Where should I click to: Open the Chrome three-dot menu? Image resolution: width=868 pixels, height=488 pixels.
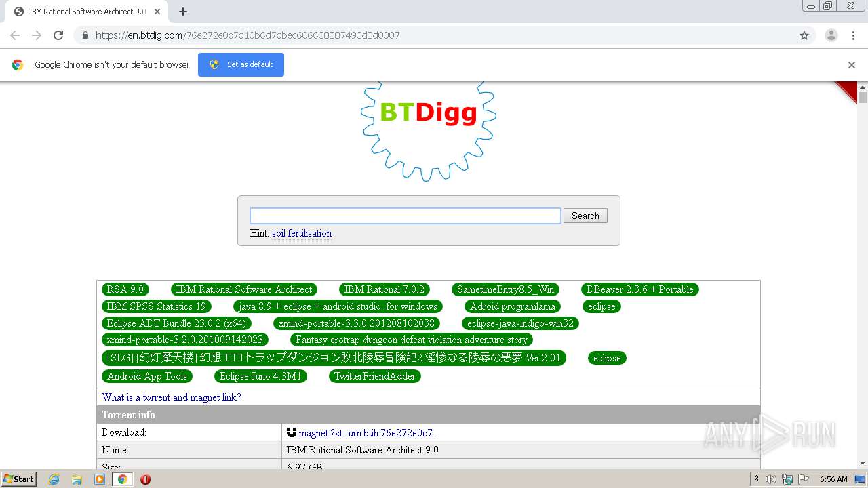[854, 35]
